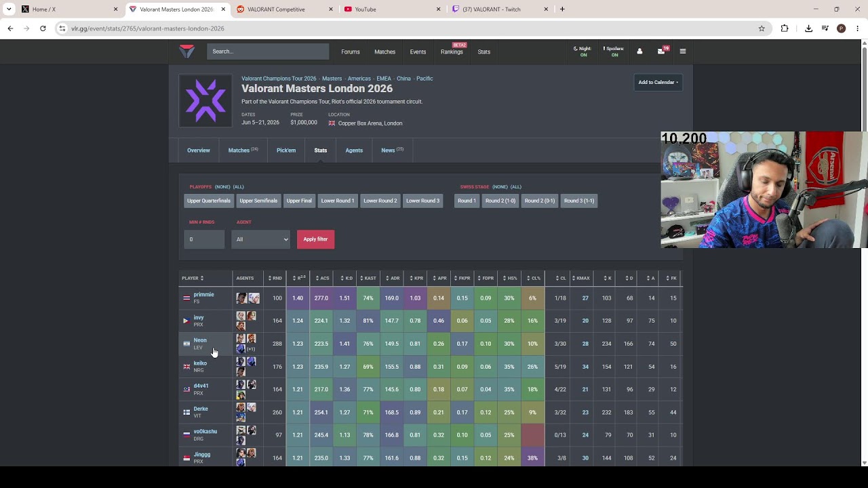This screenshot has height=488, width=868.
Task: Clear Swiss stage filters via (NONE) link
Action: (500, 187)
